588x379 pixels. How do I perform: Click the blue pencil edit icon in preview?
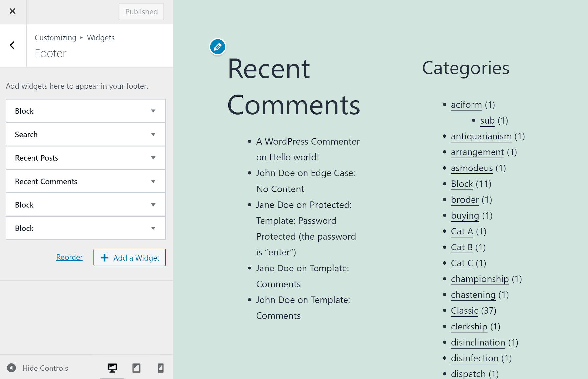[217, 47]
